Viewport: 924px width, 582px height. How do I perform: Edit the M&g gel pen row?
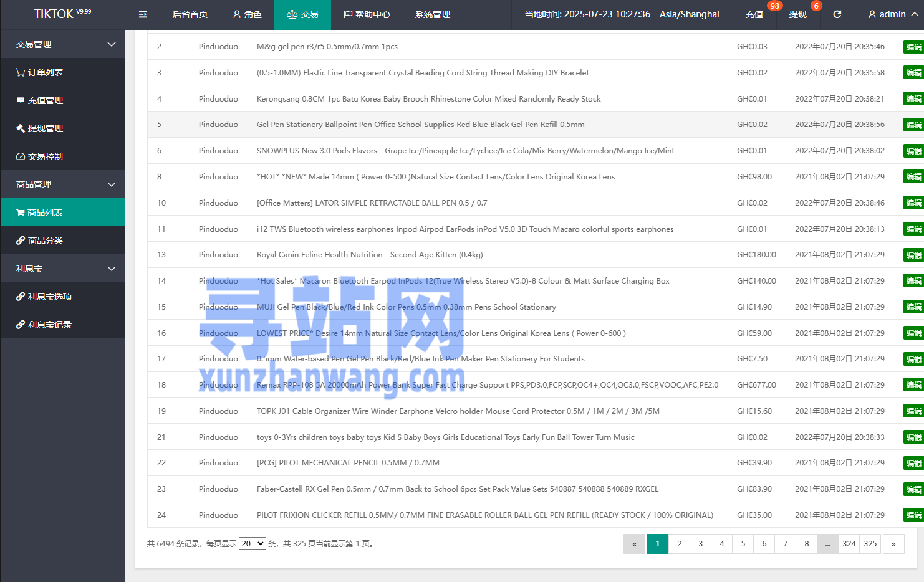pyautogui.click(x=913, y=47)
